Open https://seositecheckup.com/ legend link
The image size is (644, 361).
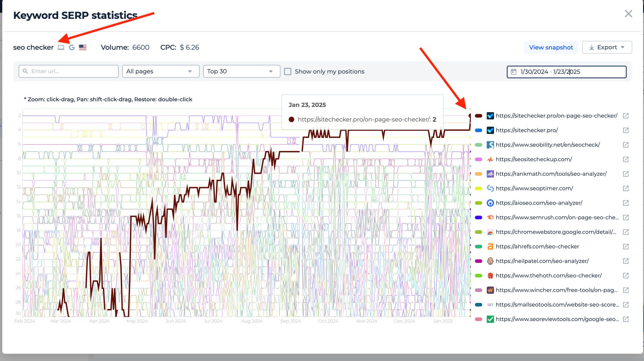(534, 159)
